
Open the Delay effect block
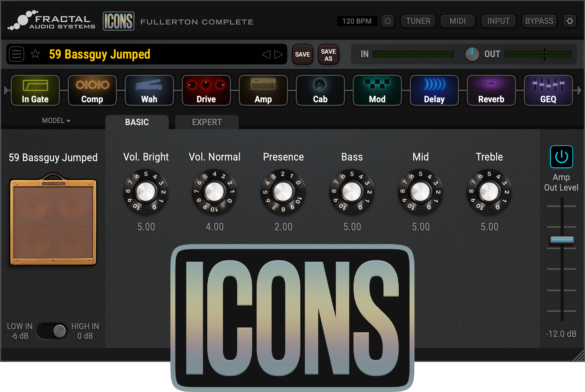click(434, 90)
